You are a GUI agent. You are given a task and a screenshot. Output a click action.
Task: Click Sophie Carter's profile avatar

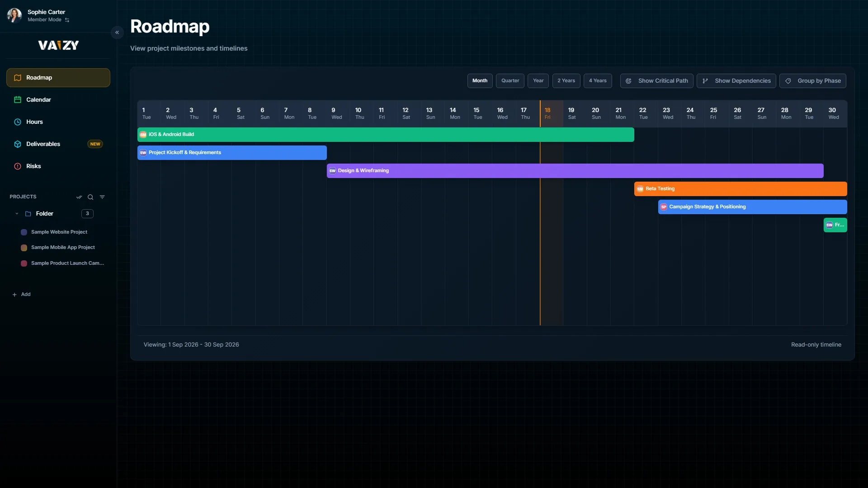click(x=14, y=15)
